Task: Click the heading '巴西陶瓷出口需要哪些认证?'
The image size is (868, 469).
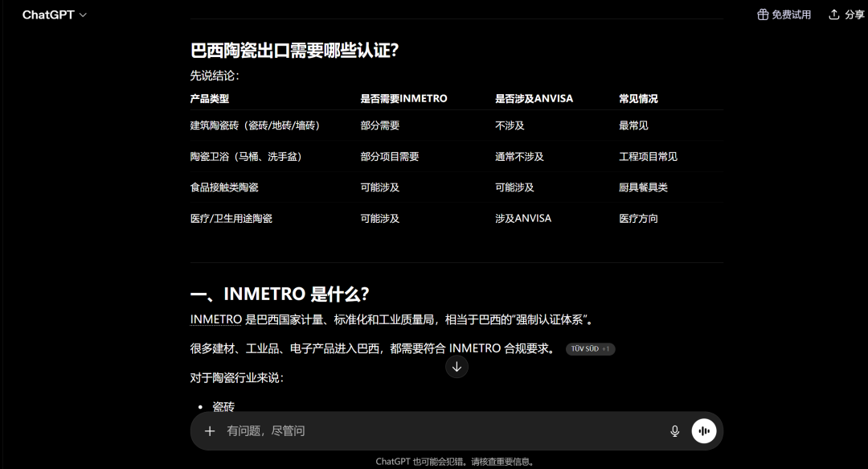Action: 294,51
